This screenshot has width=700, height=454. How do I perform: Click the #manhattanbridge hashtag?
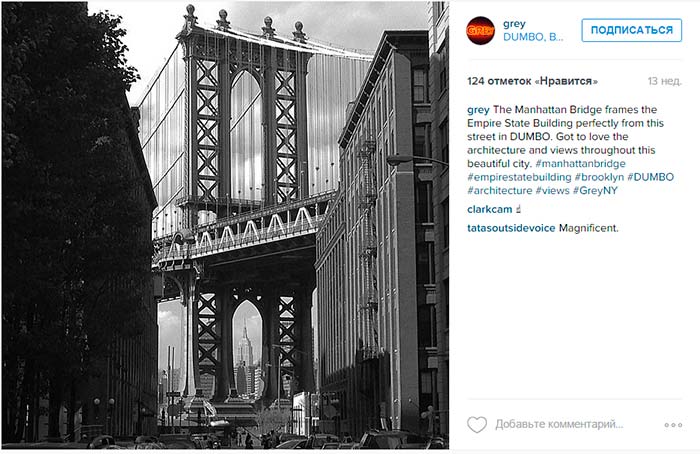[580, 163]
